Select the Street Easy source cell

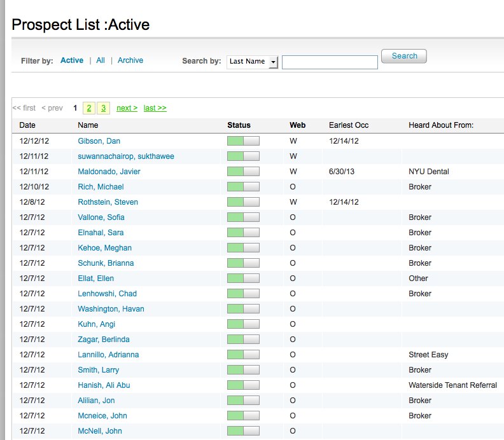pyautogui.click(x=428, y=355)
